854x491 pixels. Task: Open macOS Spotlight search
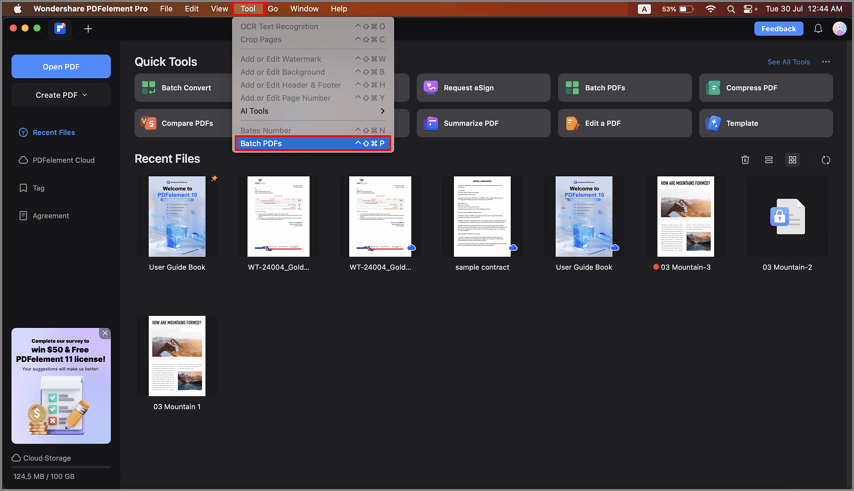[x=731, y=9]
